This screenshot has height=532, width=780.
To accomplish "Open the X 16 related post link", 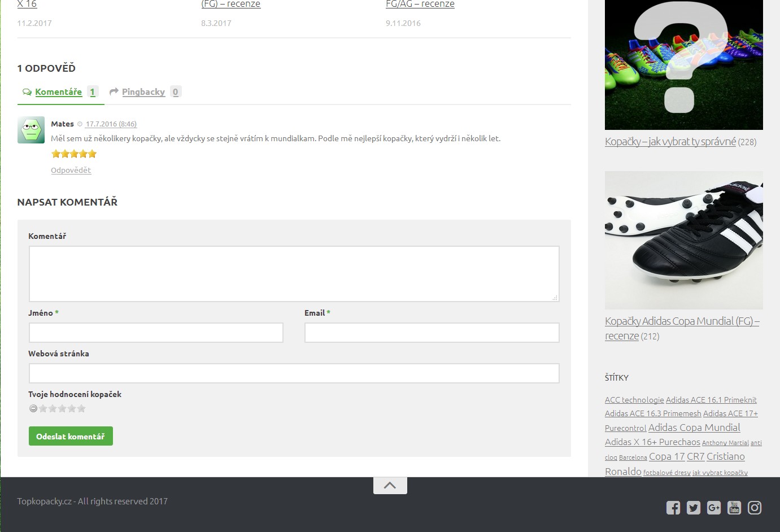I will pyautogui.click(x=27, y=4).
